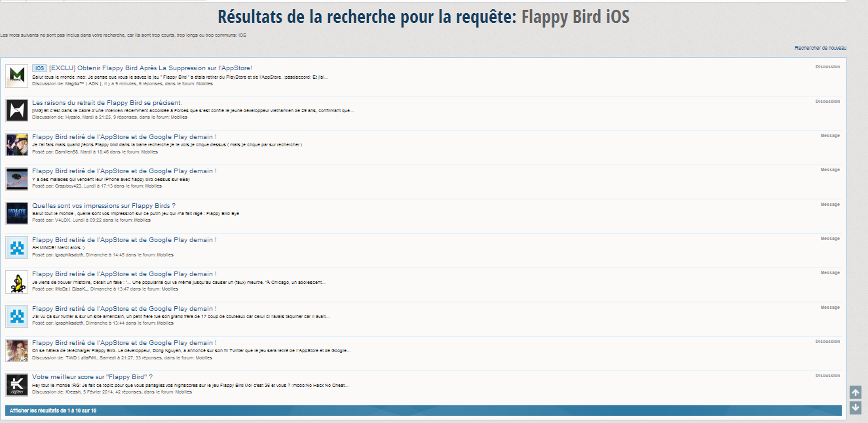The width and height of the screenshot is (868, 423).
Task: Open 'Quelles sont vos impressions sur Flappy Birds ?'
Action: (x=104, y=205)
